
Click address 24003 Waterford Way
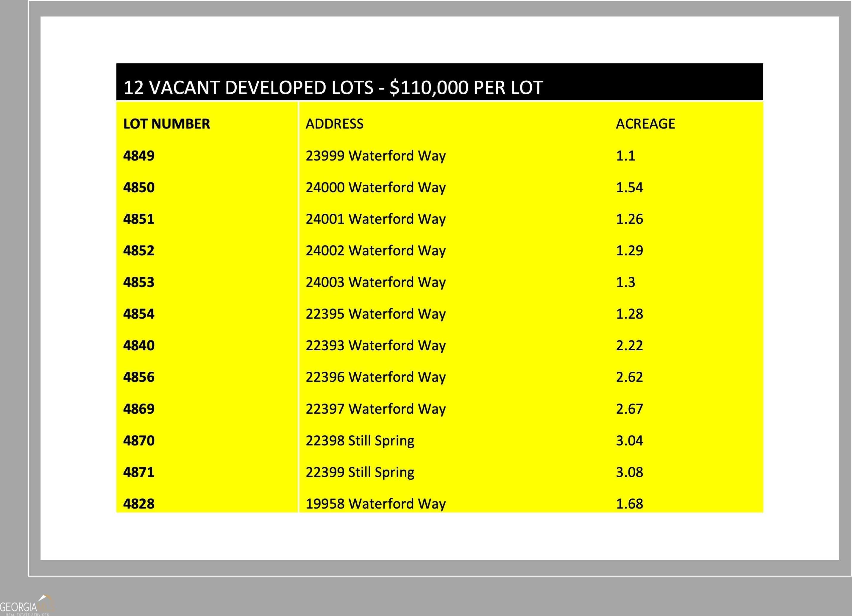click(x=375, y=283)
